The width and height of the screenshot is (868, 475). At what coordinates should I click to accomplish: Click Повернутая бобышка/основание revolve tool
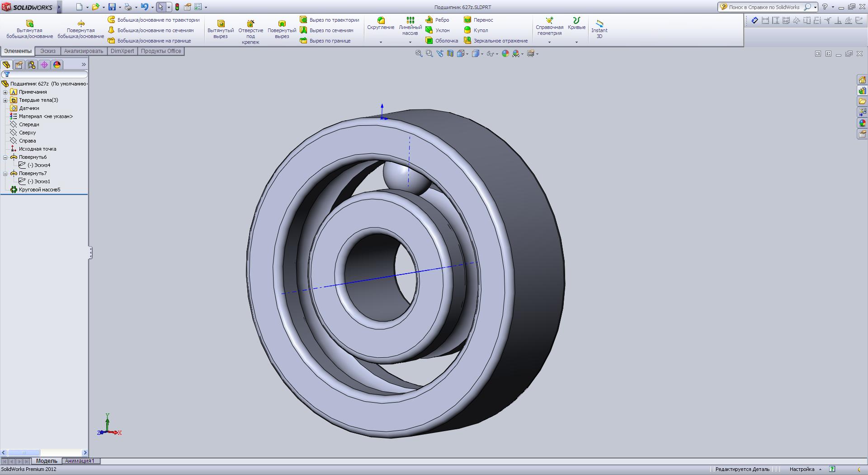(81, 29)
